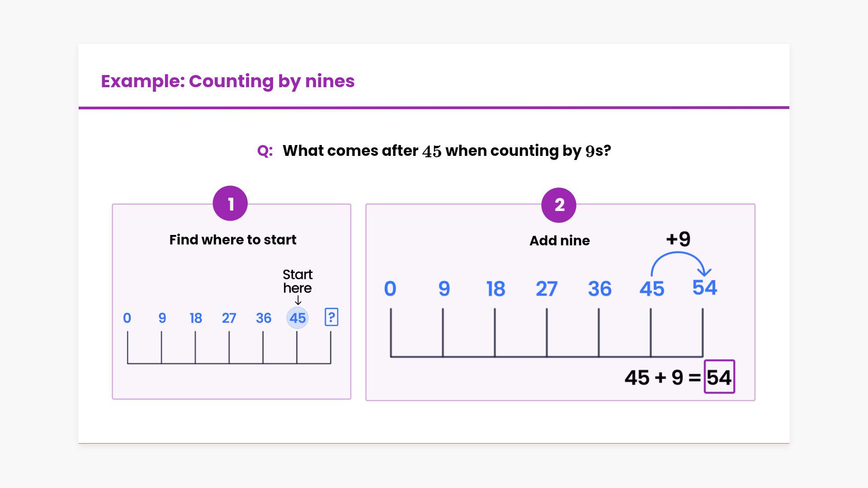868x488 pixels.
Task: Click the boxed answer 54 in the equation
Action: coord(719,377)
